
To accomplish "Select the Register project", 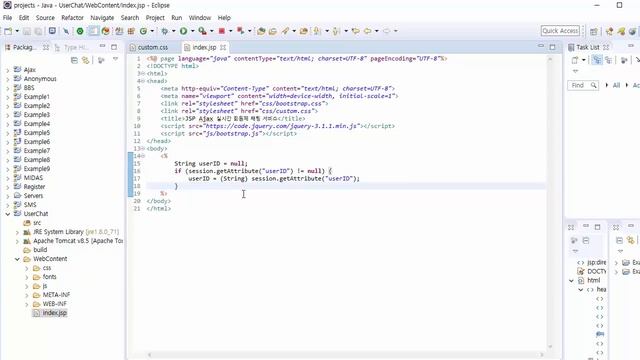I will point(34,187).
